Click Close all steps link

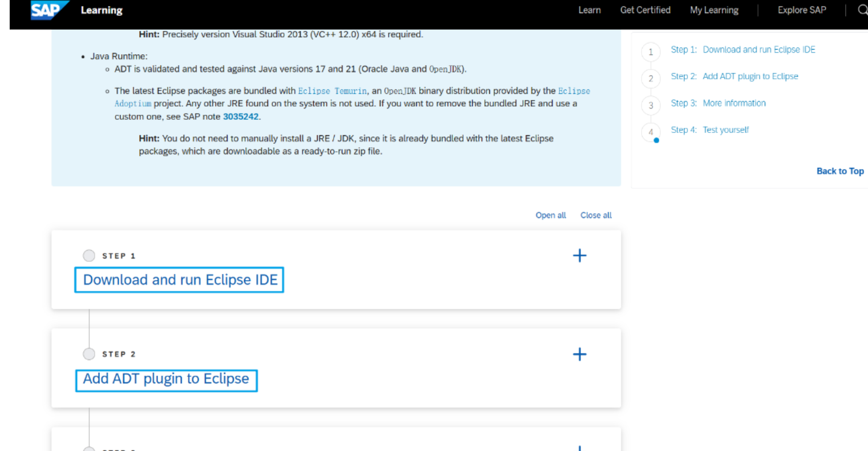point(596,215)
